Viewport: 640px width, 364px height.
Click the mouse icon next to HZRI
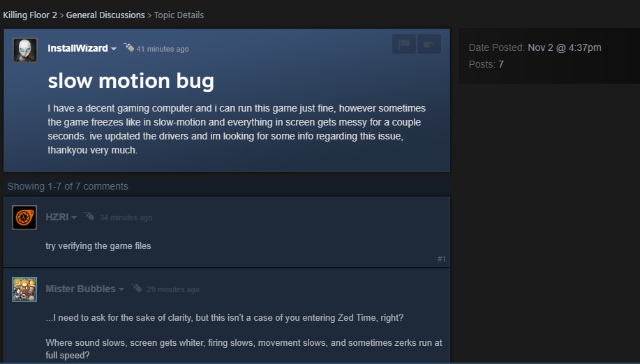point(89,216)
